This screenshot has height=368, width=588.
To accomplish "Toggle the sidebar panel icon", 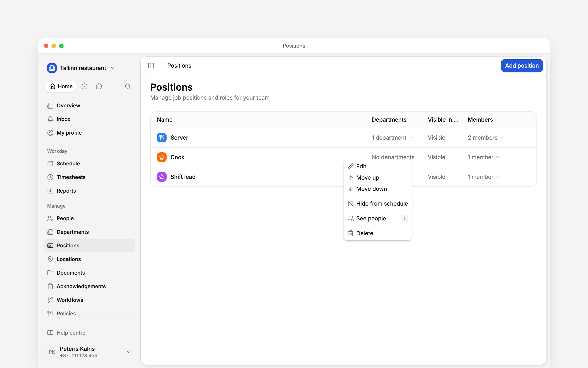I will pyautogui.click(x=151, y=66).
